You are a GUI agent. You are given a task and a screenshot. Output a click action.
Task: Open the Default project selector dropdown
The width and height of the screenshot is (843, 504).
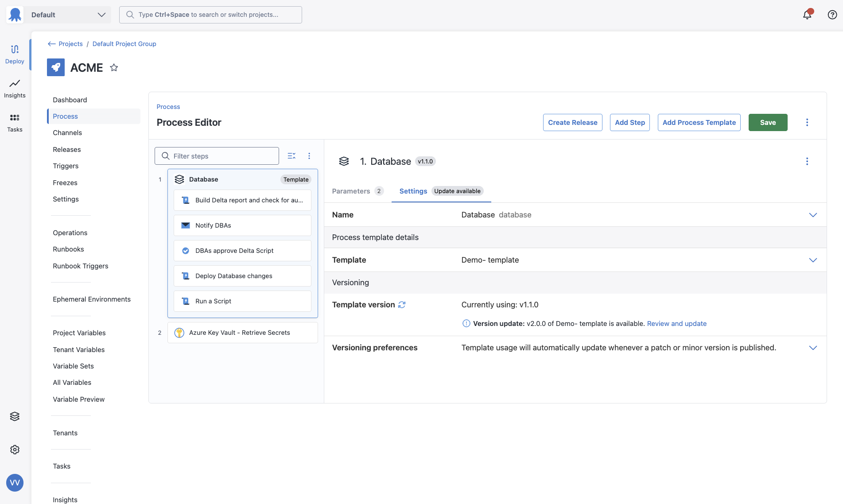pos(67,14)
